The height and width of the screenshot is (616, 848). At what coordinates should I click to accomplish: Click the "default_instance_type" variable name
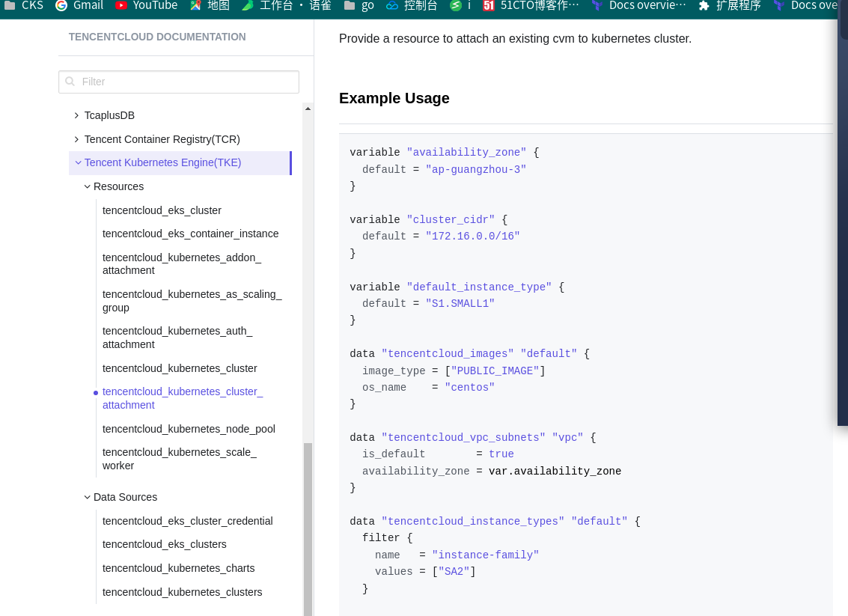[479, 287]
